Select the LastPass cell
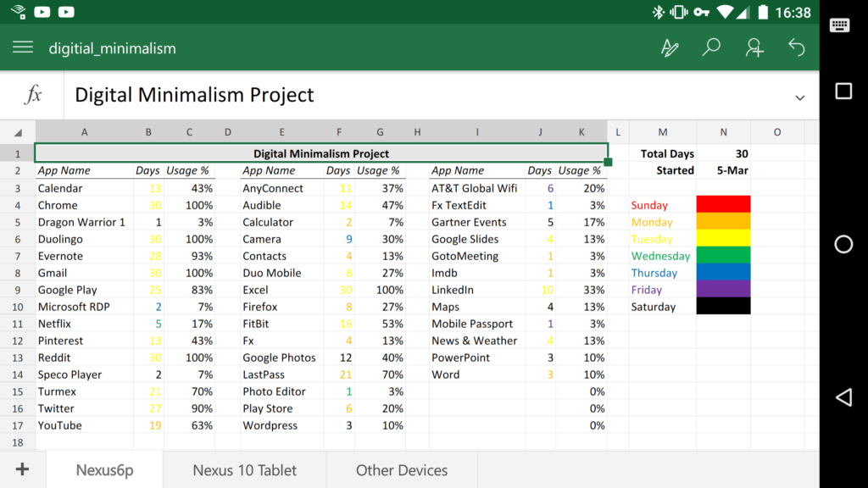Viewport: 868px width, 488px height. (281, 374)
